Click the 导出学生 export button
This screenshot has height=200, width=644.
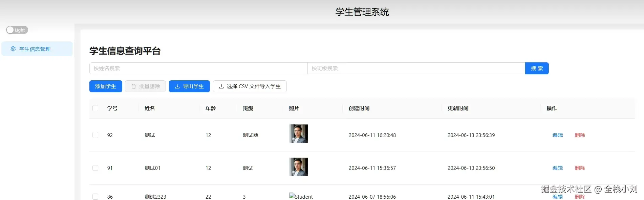click(x=189, y=86)
